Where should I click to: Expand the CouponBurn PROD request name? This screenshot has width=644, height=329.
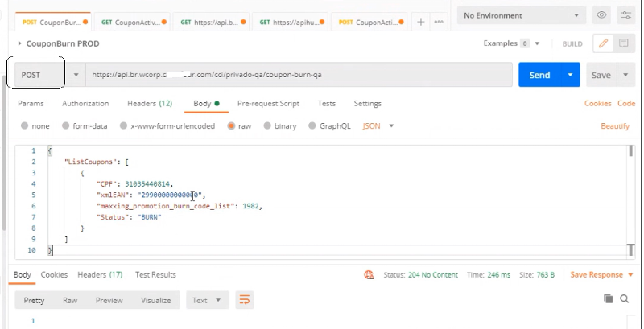(x=19, y=43)
